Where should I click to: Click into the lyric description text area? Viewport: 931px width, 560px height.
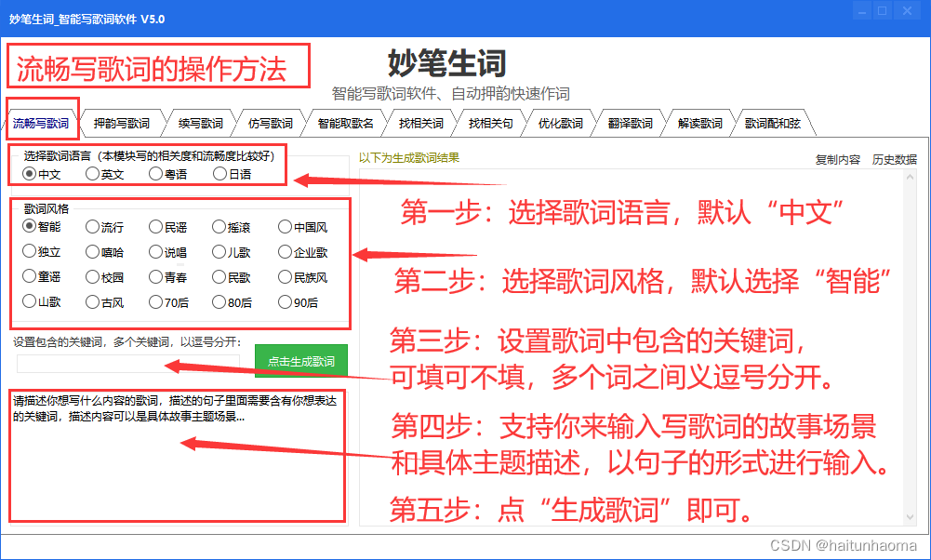[177, 456]
